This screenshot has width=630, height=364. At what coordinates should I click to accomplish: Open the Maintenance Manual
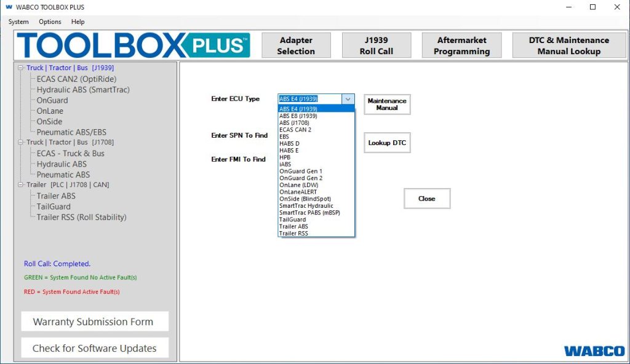pos(387,105)
